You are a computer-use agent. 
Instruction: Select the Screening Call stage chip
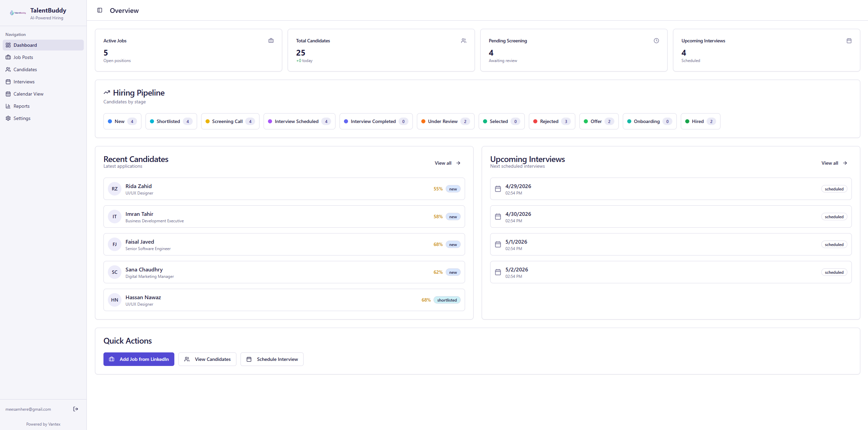pyautogui.click(x=230, y=121)
